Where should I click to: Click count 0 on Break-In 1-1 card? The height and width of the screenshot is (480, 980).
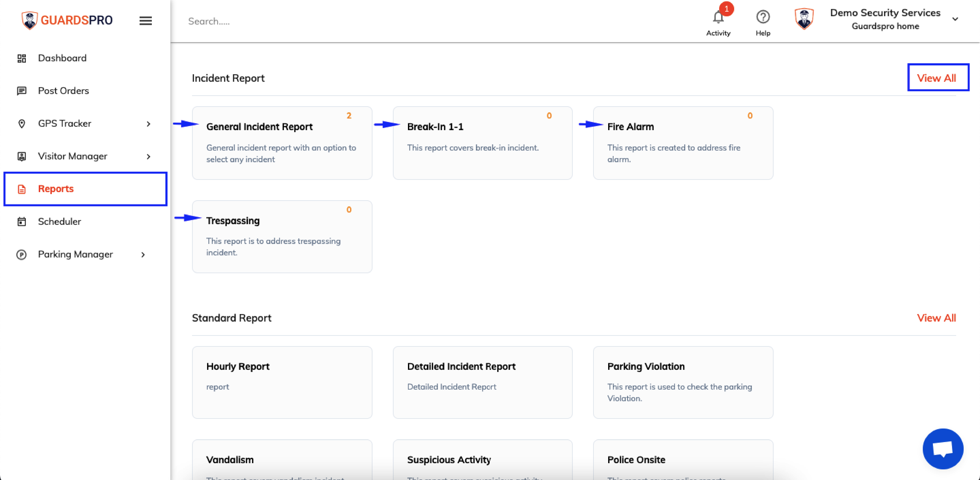(x=549, y=116)
